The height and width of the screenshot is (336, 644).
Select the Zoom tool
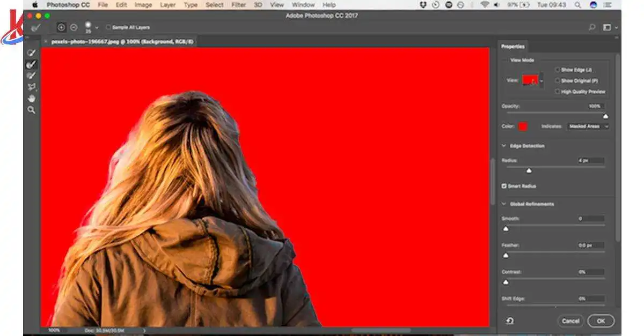click(31, 110)
